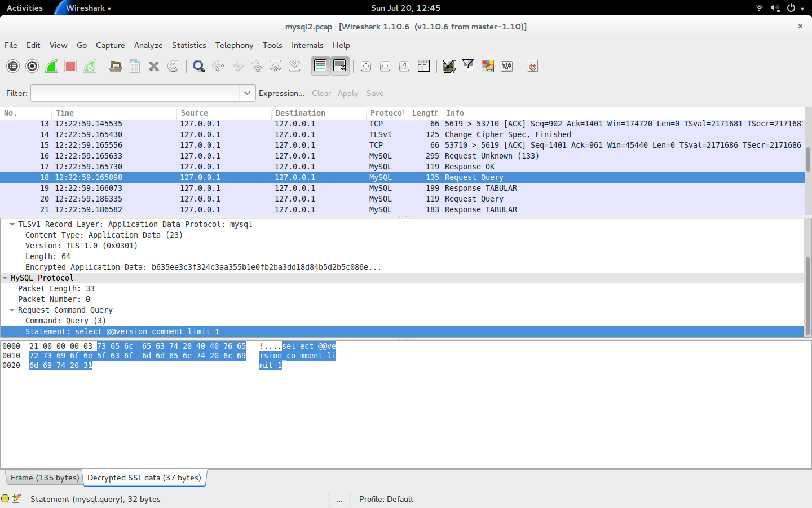The width and height of the screenshot is (812, 508).
Task: Jump to first packet icon
Action: click(276, 66)
